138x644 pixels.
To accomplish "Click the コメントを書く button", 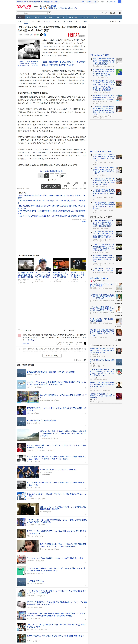I will tap(69, 330).
